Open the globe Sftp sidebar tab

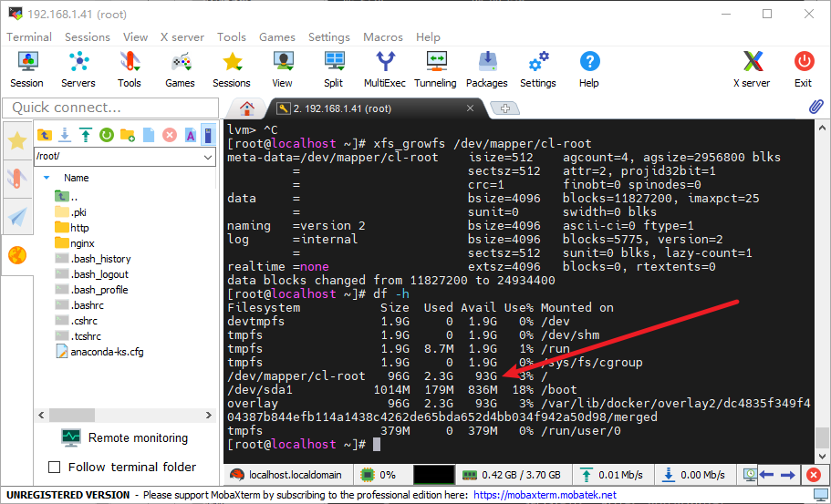pyautogui.click(x=17, y=256)
